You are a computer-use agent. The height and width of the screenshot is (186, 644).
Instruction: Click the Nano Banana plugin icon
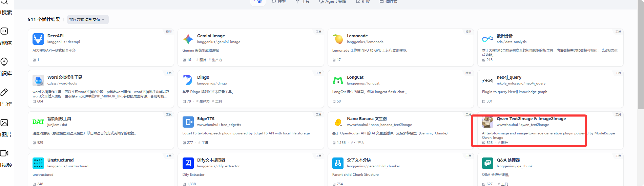pyautogui.click(x=338, y=122)
